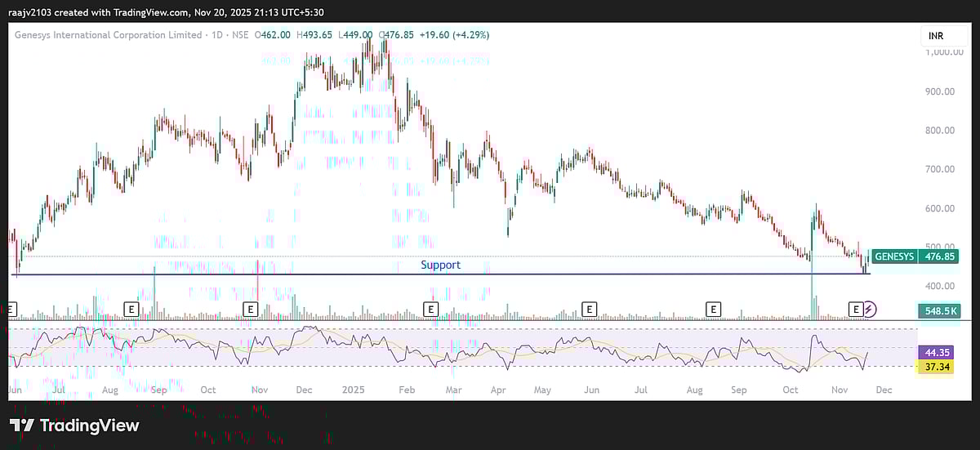Open the earnings E marker near February 2025
Screen dimensions: 980x450
430,309
